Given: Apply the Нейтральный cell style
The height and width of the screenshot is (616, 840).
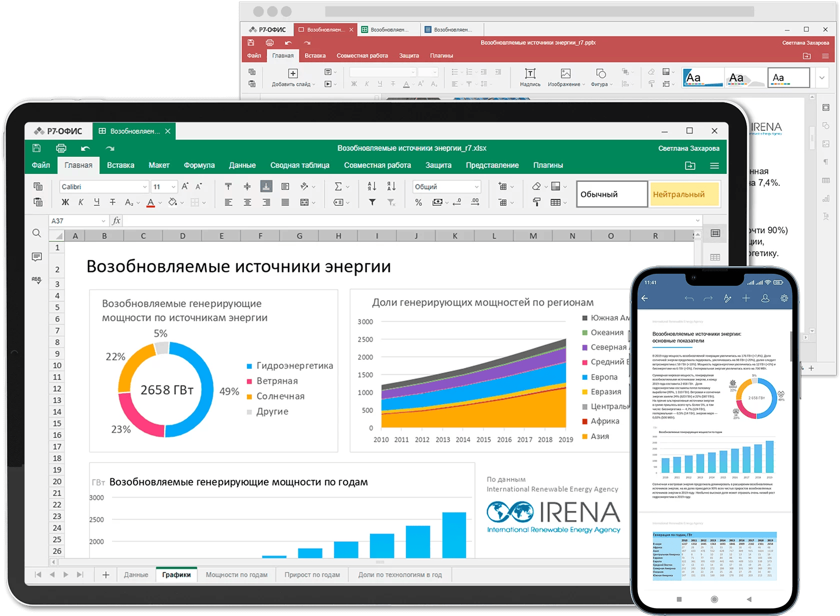Looking at the screenshot, I should 684,194.
